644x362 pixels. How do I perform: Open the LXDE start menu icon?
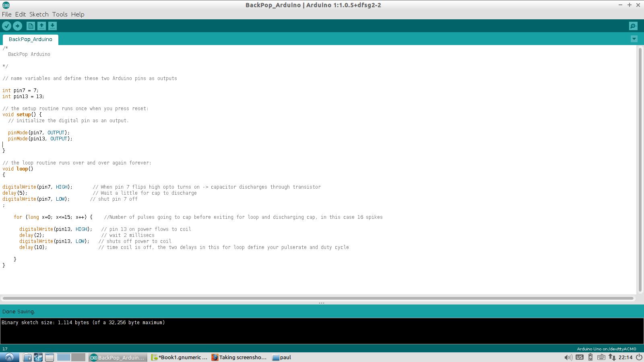(9, 357)
